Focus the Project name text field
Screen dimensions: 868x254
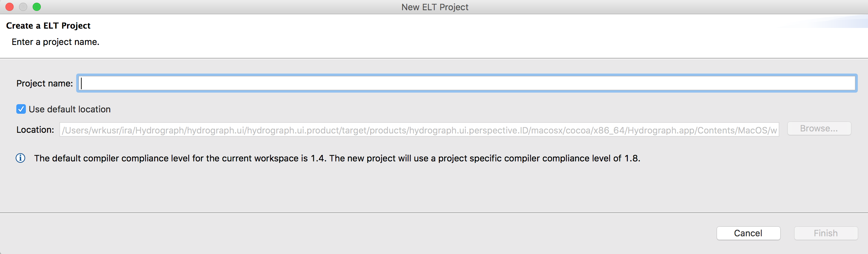pos(466,83)
